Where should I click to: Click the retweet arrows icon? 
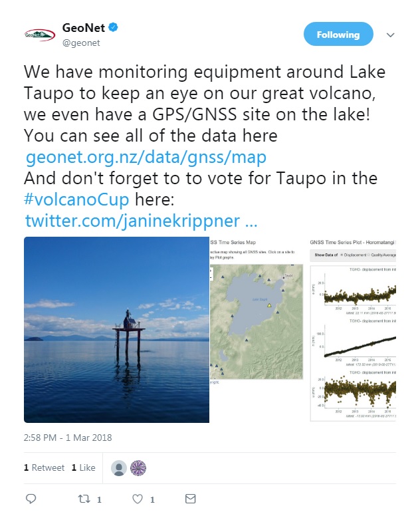click(84, 499)
